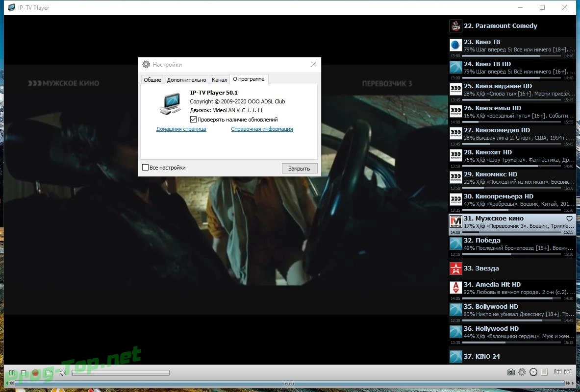Toggle favorite heart on Мужское кино
The height and width of the screenshot is (392, 580).
coord(569,219)
